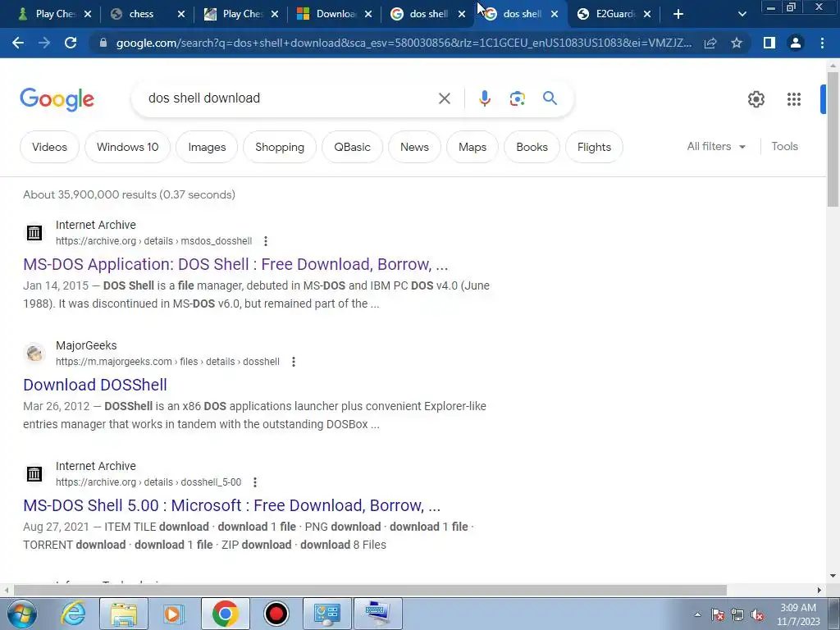Click the Google logo
The image size is (840, 630).
(57, 99)
